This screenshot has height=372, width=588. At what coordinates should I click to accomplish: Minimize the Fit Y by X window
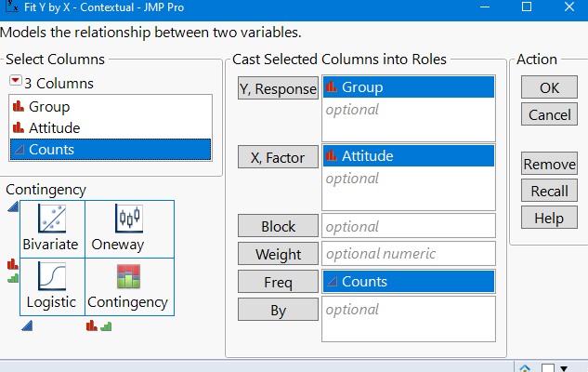point(485,7)
